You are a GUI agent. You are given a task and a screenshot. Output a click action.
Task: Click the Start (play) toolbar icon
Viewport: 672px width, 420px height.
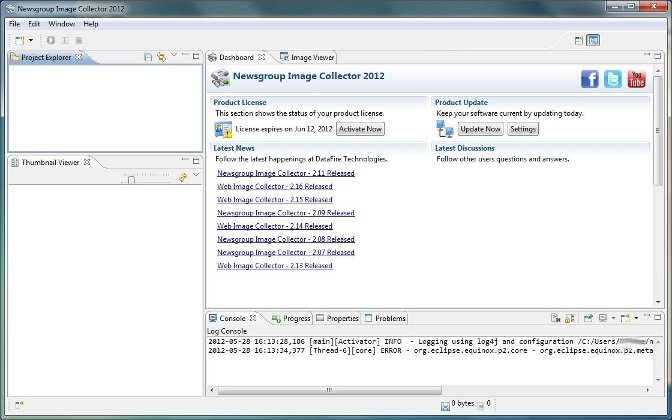[x=51, y=40]
